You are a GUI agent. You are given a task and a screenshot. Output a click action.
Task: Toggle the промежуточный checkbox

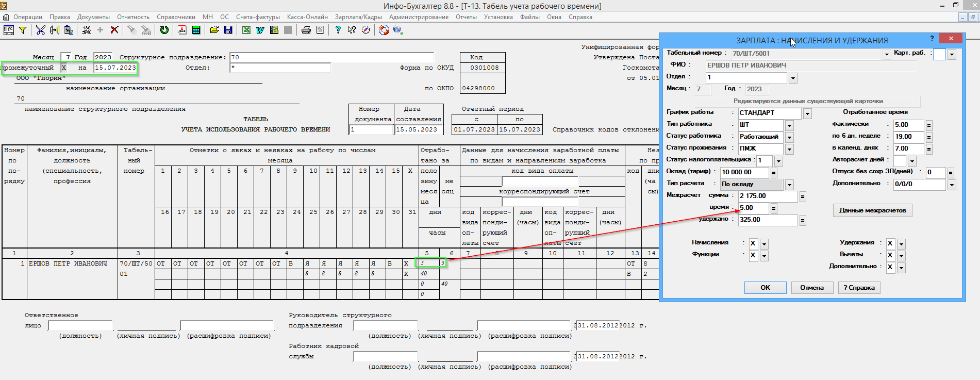tap(64, 68)
